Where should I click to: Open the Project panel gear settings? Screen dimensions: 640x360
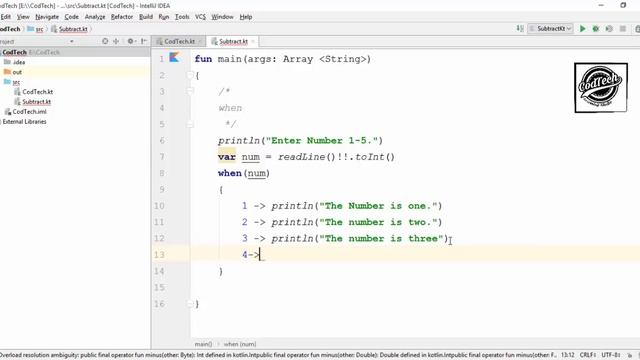(131, 41)
